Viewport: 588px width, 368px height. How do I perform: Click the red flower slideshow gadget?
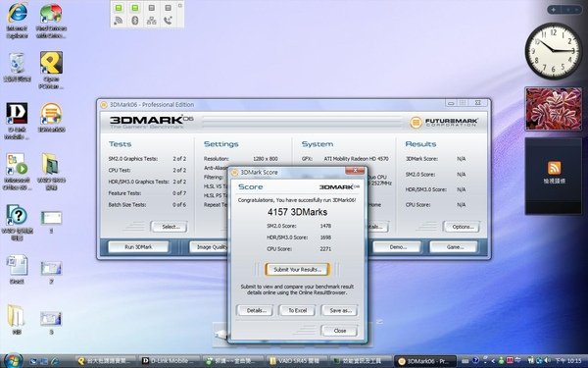point(553,109)
